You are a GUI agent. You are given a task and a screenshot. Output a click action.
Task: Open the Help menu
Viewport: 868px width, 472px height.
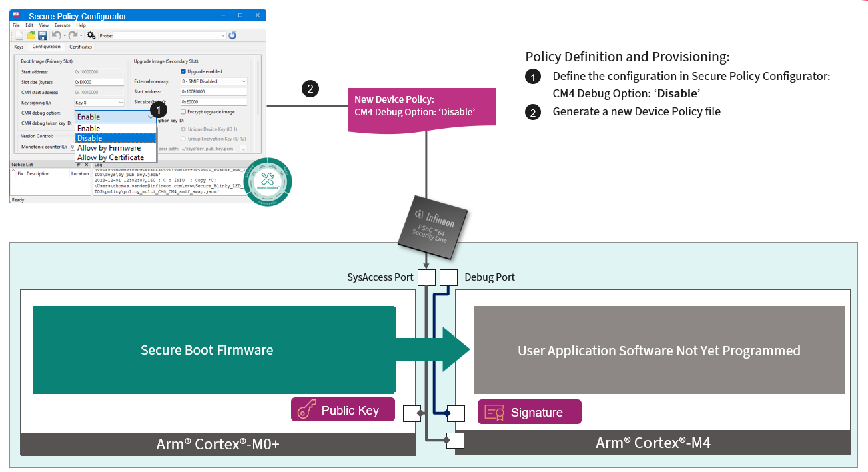coord(81,25)
